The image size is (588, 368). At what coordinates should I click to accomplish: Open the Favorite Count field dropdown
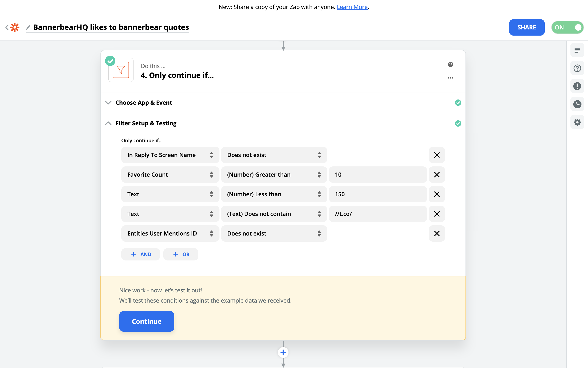[x=170, y=175]
